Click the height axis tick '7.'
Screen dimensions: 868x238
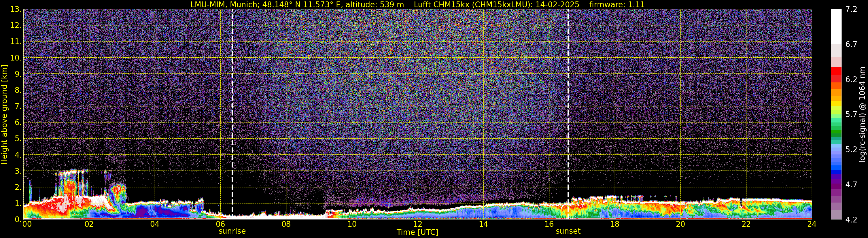[18, 106]
